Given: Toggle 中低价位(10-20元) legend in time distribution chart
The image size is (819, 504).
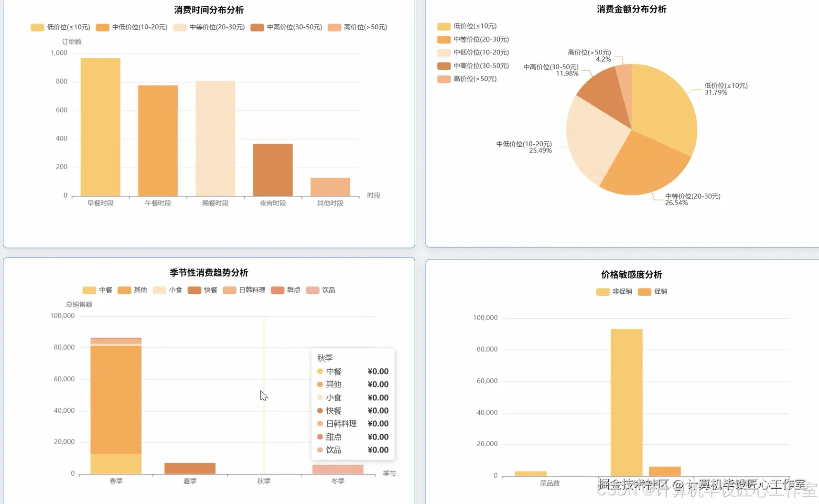Looking at the screenshot, I should (x=132, y=27).
